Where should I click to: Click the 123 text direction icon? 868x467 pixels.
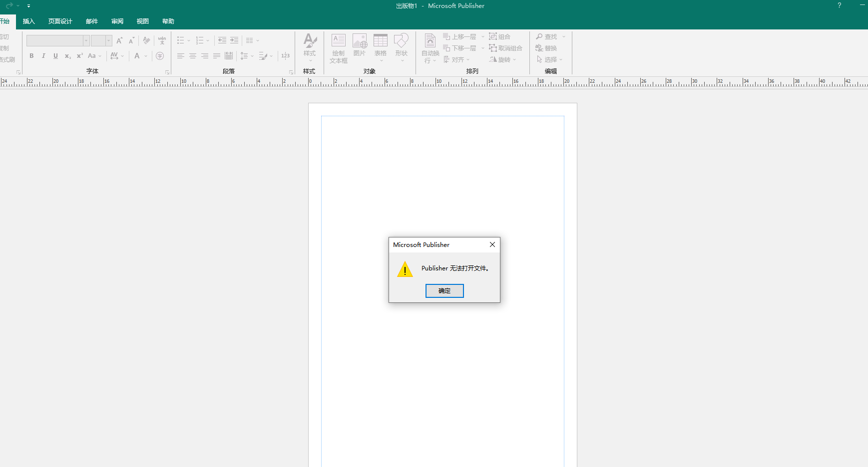286,56
